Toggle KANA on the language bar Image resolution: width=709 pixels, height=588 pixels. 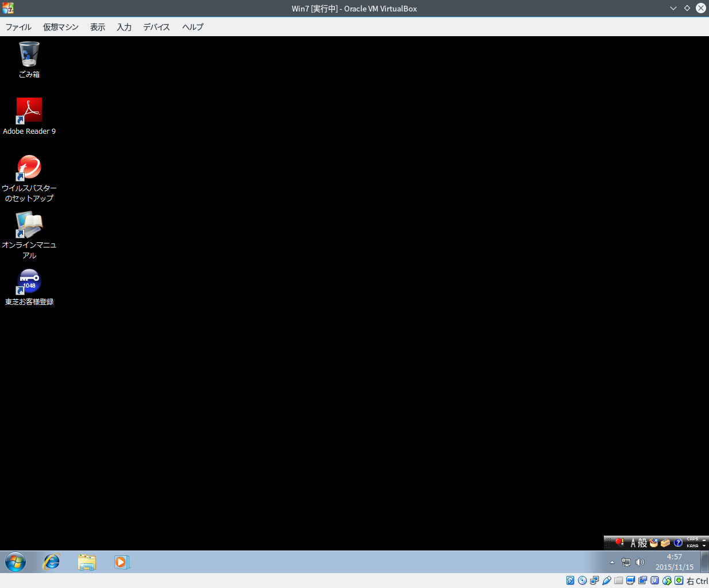click(693, 546)
